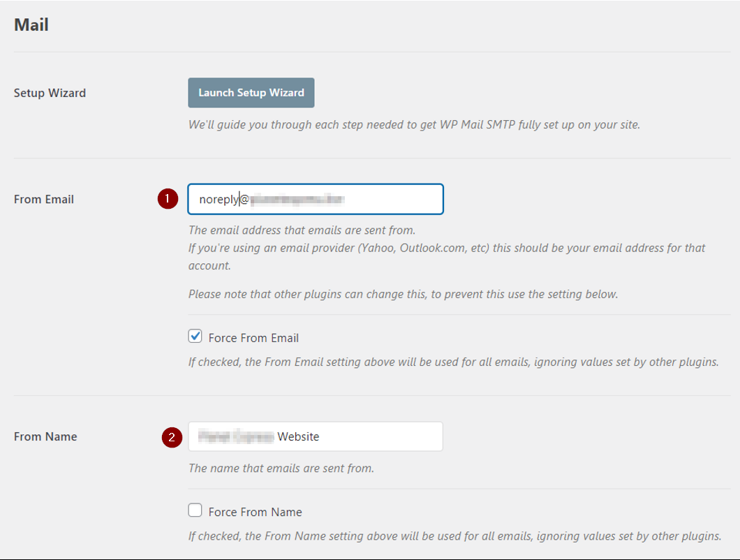Click "The name that emails are sent from" text

point(281,468)
